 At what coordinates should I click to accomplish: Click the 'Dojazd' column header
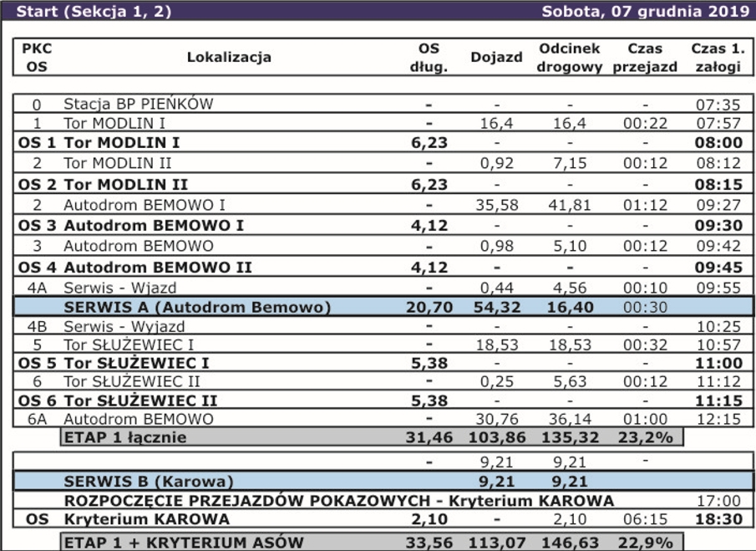click(x=496, y=57)
